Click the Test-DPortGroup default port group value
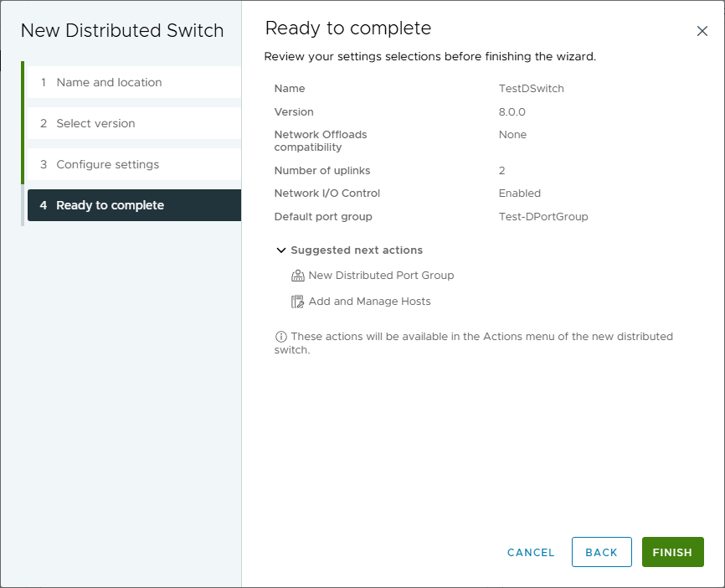725x588 pixels. pos(543,217)
